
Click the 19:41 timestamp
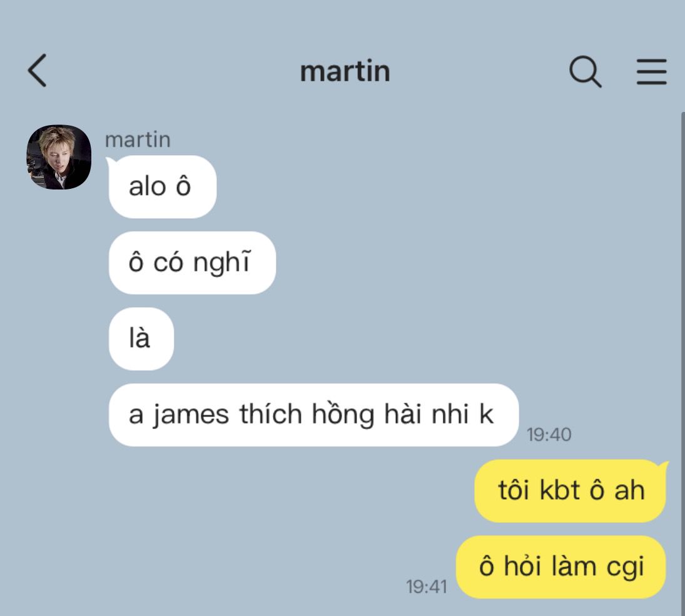coord(427,587)
